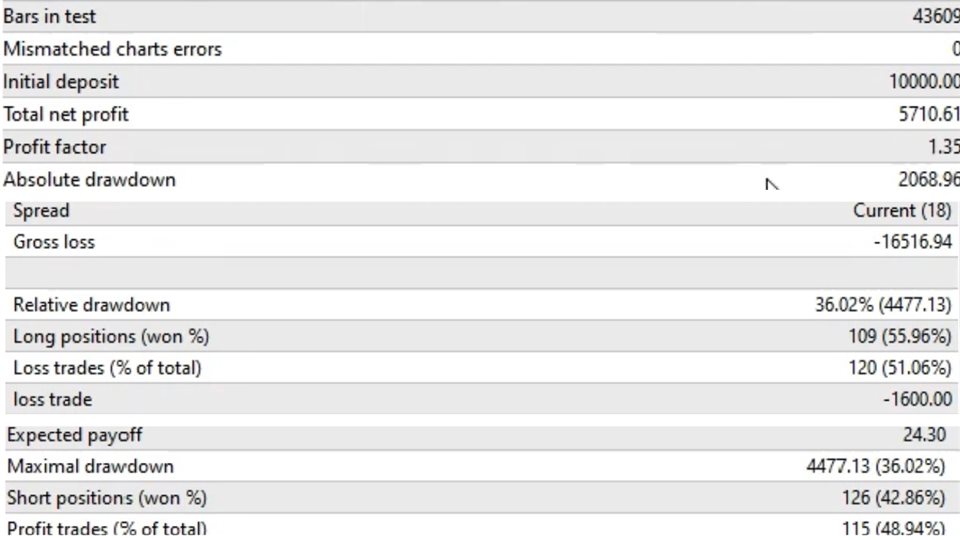Select the Spread row label

[x=42, y=211]
